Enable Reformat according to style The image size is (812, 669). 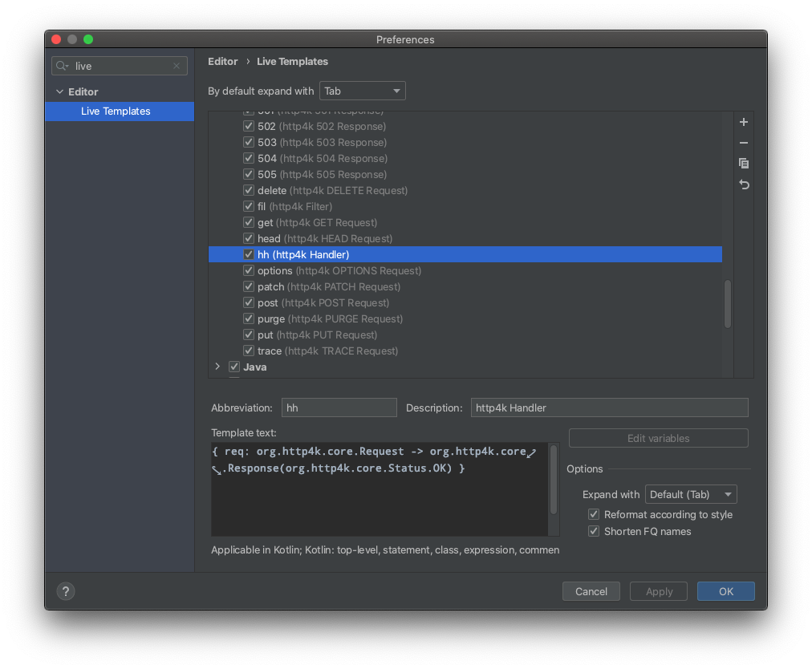point(593,514)
